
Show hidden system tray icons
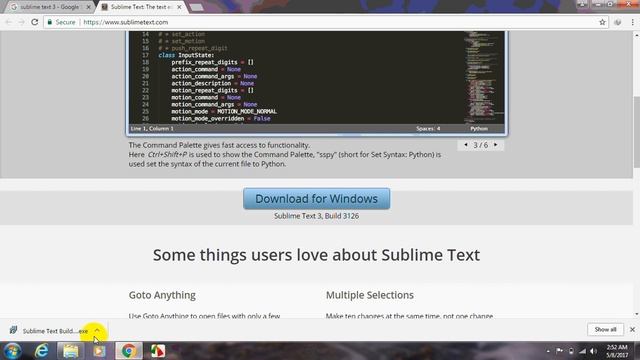[x=548, y=351]
